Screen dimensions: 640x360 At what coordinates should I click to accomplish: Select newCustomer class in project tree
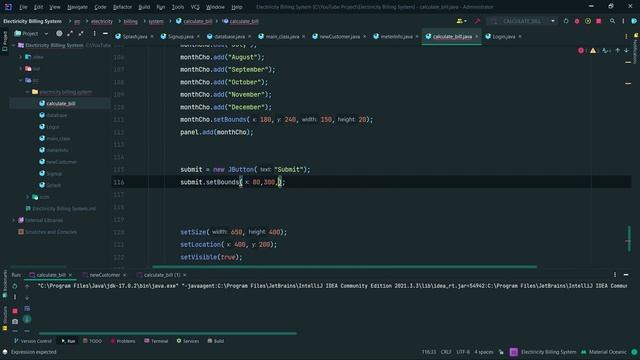click(61, 162)
